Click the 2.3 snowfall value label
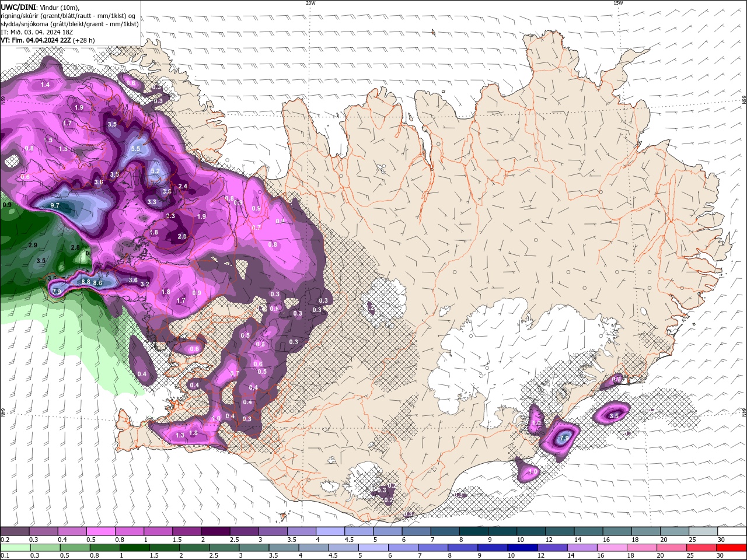The image size is (747, 560). click(x=171, y=216)
